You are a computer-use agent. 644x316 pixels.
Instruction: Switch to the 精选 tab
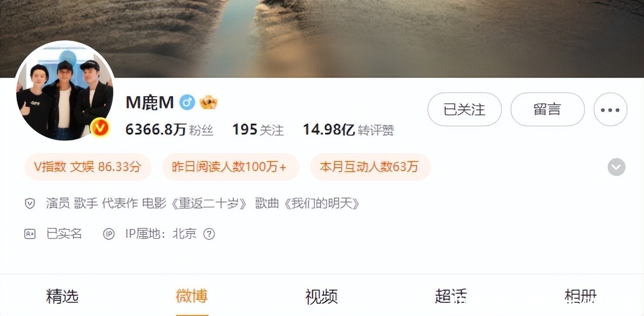pyautogui.click(x=62, y=297)
